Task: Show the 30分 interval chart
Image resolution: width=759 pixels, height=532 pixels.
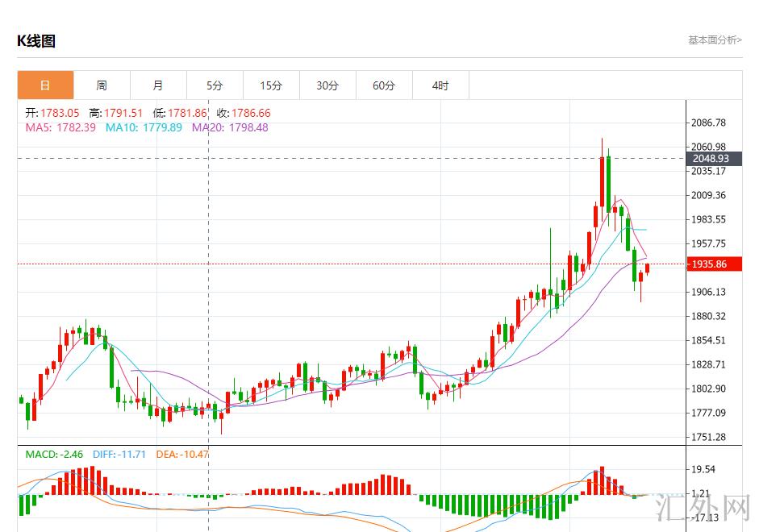Action: coord(327,85)
